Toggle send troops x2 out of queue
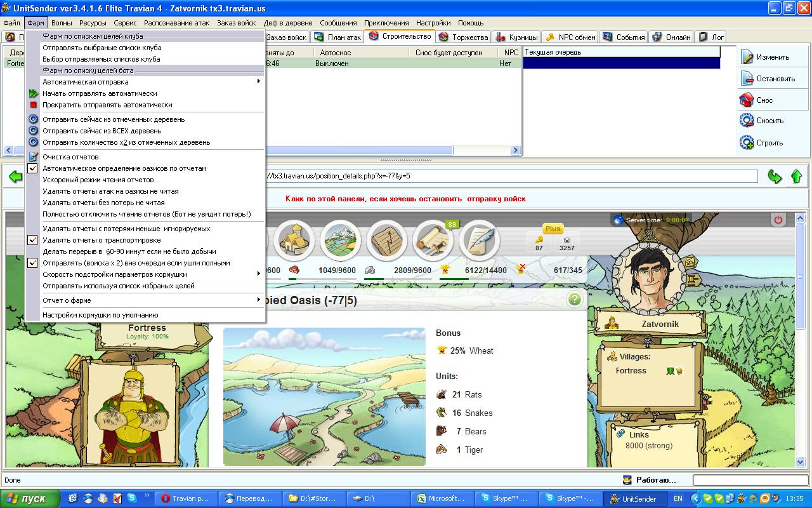 pos(34,263)
